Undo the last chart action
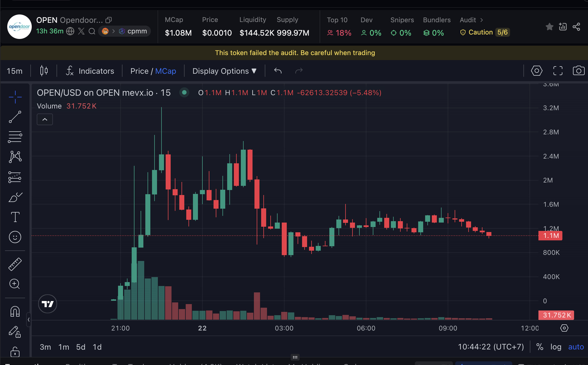 tap(278, 71)
